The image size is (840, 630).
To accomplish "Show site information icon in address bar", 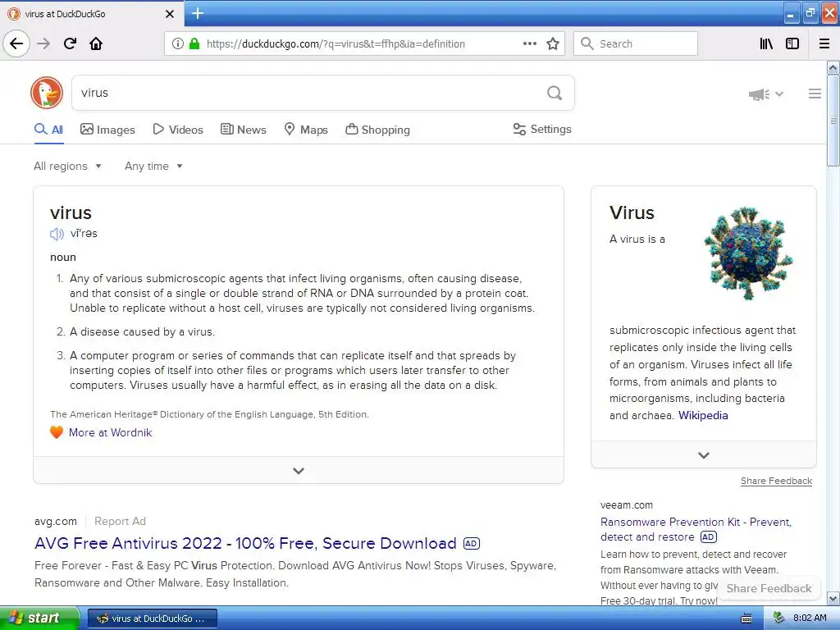I will pyautogui.click(x=177, y=44).
